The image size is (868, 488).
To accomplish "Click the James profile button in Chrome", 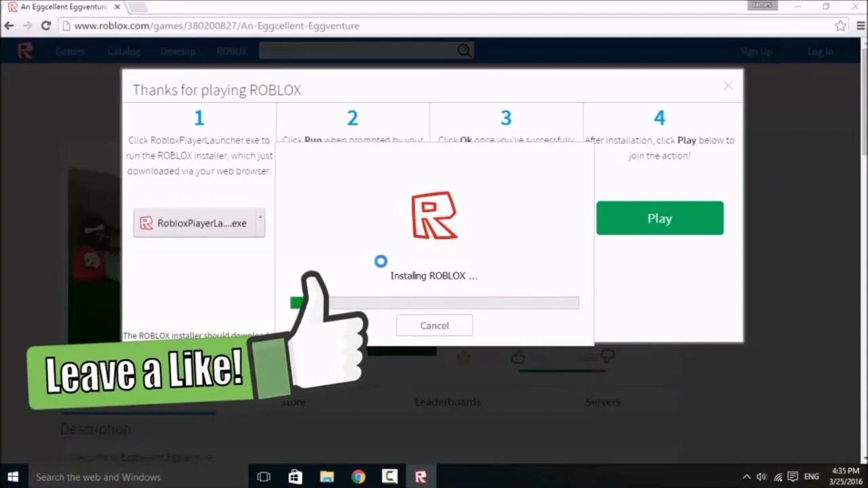I will tap(762, 5).
